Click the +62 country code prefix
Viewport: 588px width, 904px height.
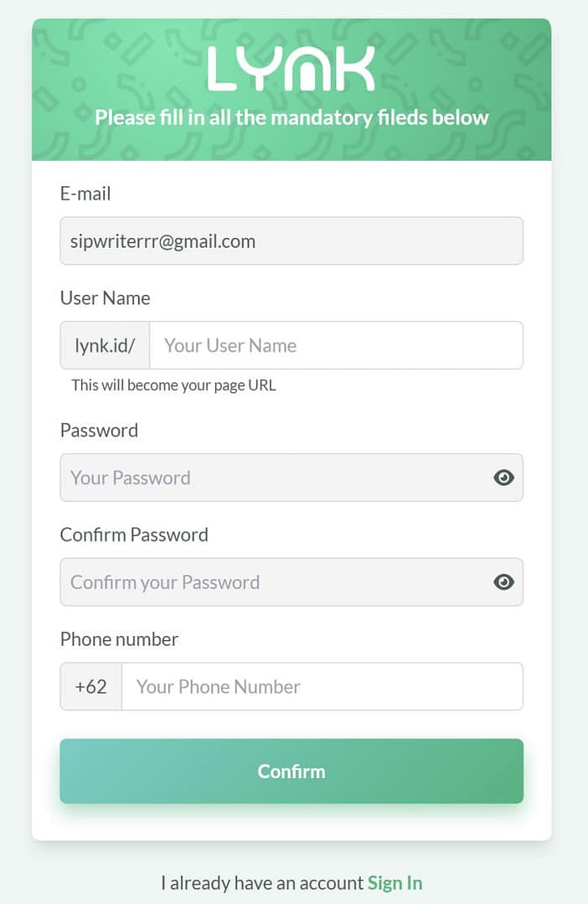point(91,687)
